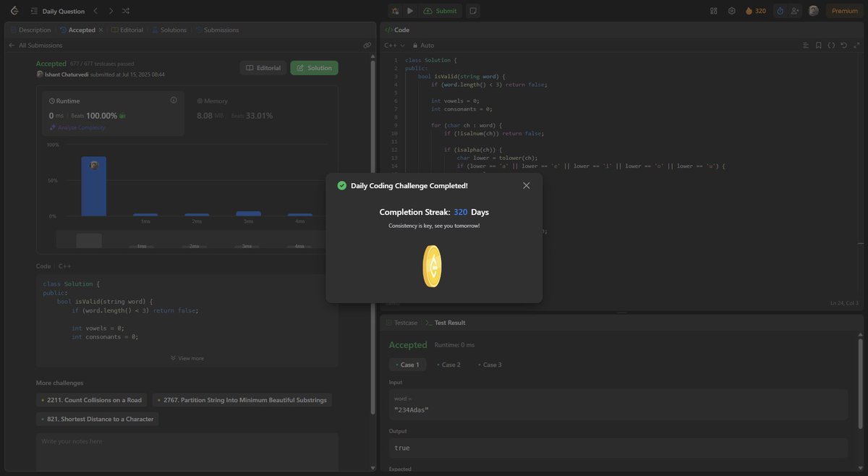The height and width of the screenshot is (476, 868).
Task: Open the Submissions tab
Action: click(216, 30)
